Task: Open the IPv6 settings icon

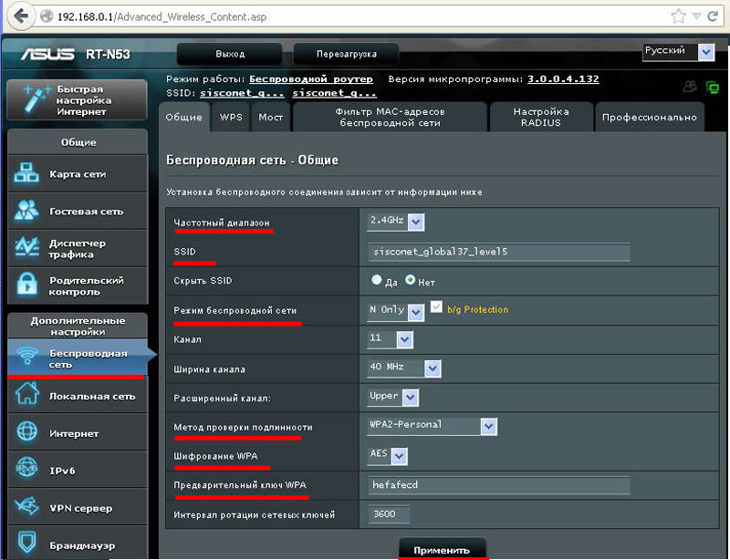Action: (28, 470)
